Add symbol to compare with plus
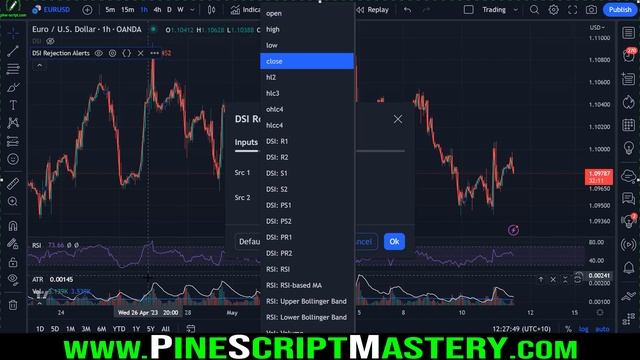Image resolution: width=640 pixels, height=360 pixels. coord(87,10)
